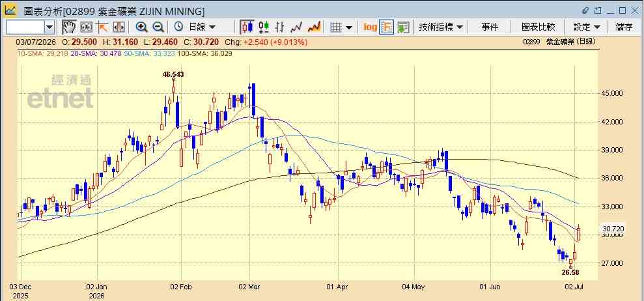Screen dimensions: 644x301
Task: Click the 30.720 current price tag
Action: coord(613,229)
